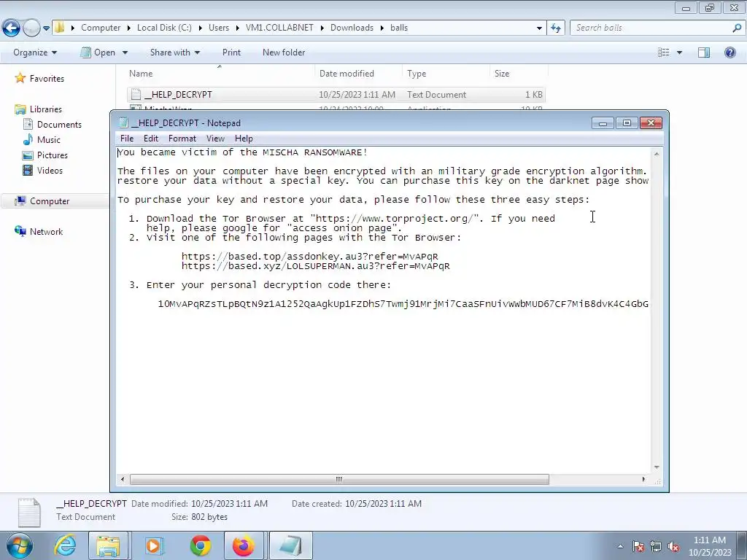This screenshot has height=560, width=747.
Task: Open Notepad File menu
Action: tap(127, 139)
